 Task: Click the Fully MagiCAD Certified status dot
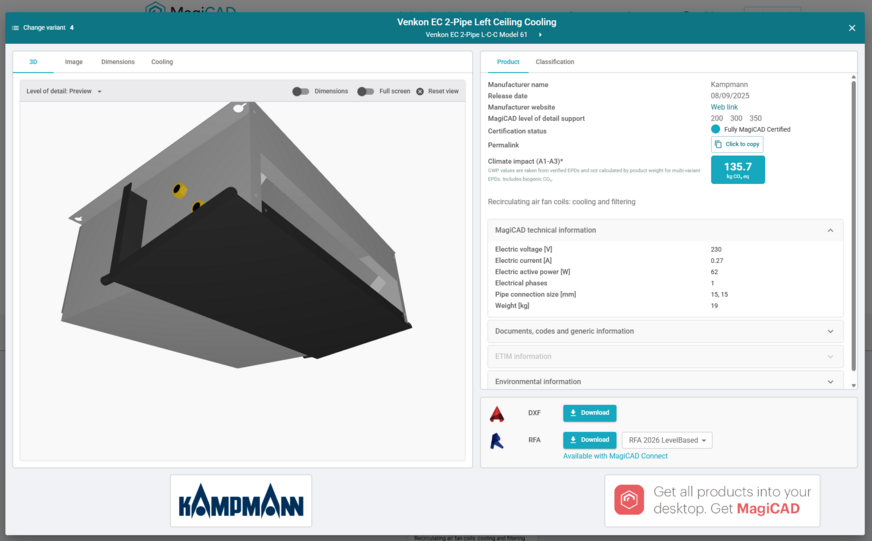coord(715,129)
